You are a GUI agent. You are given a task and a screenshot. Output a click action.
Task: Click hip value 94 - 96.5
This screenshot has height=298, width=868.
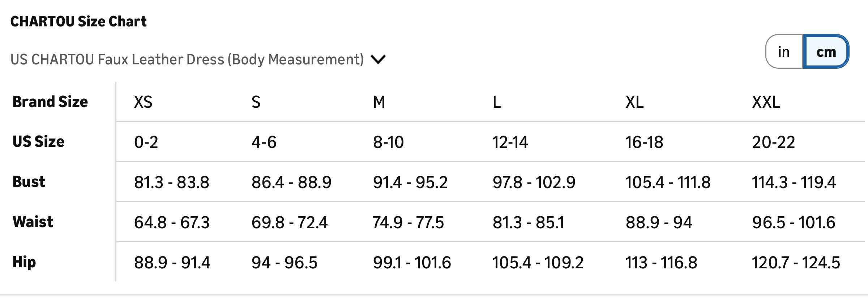coord(284,263)
